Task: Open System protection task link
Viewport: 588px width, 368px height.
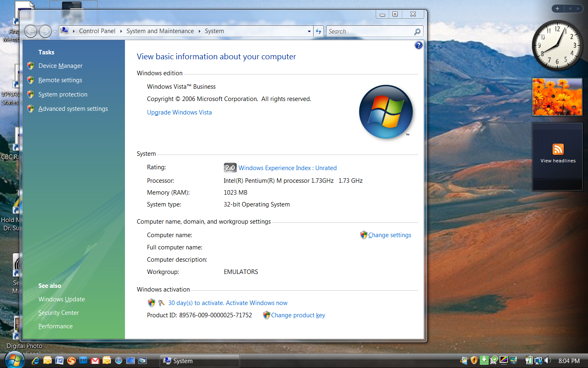Action: click(63, 94)
